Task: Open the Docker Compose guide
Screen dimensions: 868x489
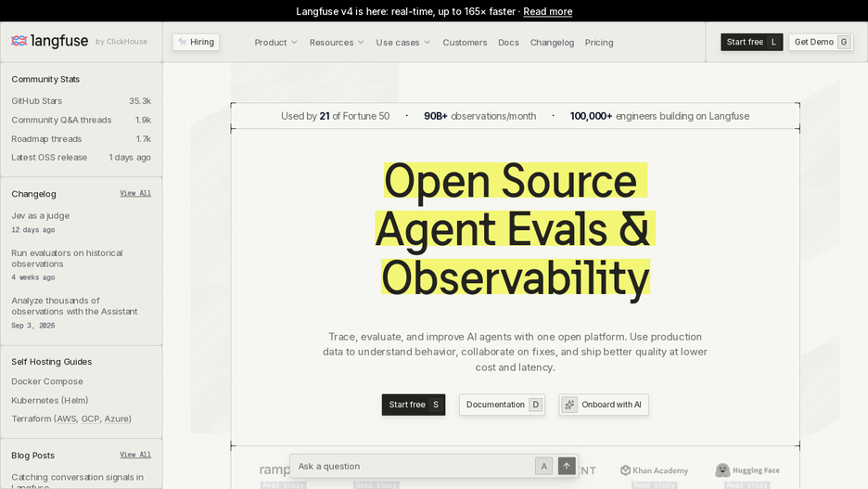Action: click(47, 381)
